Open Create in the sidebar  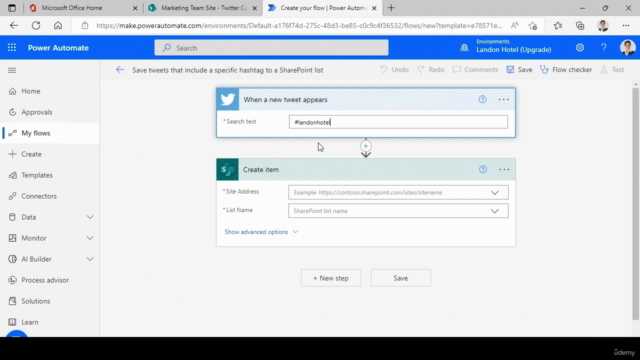(x=31, y=154)
